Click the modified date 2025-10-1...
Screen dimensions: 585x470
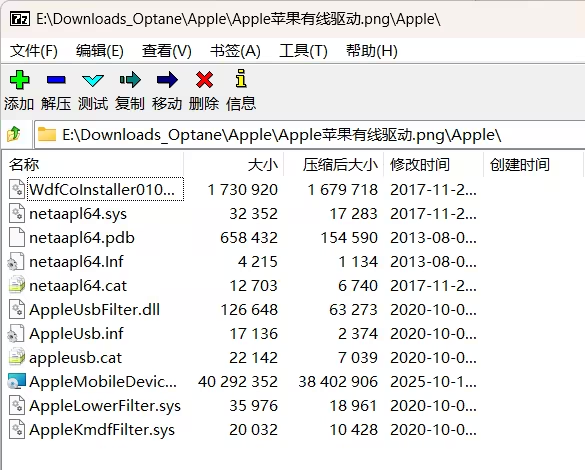point(434,382)
